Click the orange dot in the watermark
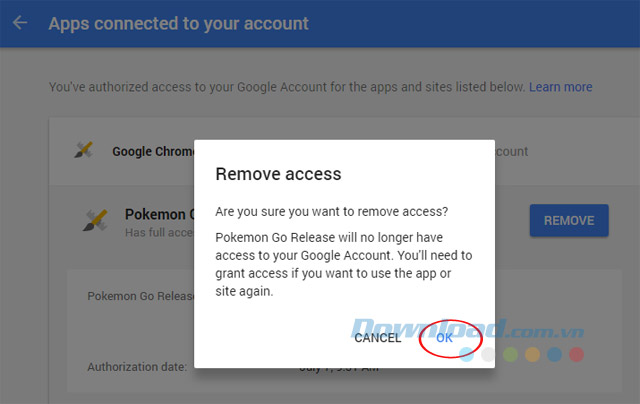The image size is (640, 404). click(x=533, y=354)
